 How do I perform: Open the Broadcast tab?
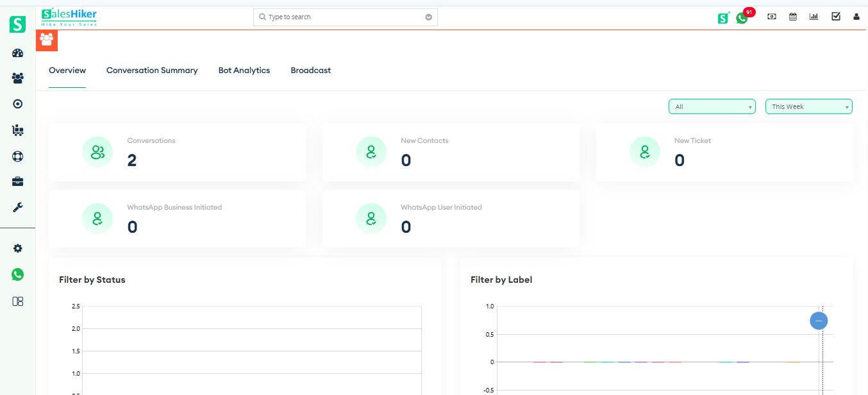click(310, 71)
